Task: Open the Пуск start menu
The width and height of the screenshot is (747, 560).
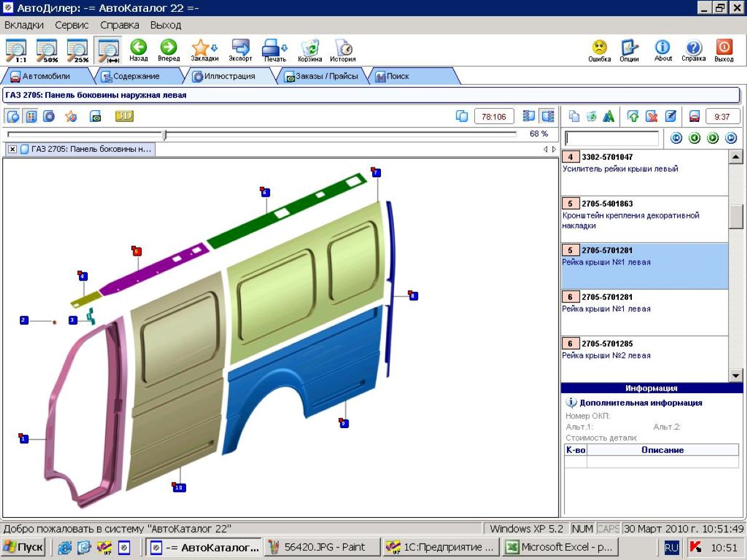Action: coord(24,547)
